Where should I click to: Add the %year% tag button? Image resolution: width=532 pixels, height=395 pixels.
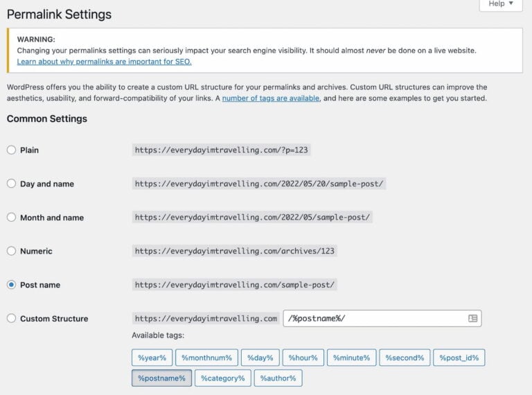pyautogui.click(x=152, y=358)
